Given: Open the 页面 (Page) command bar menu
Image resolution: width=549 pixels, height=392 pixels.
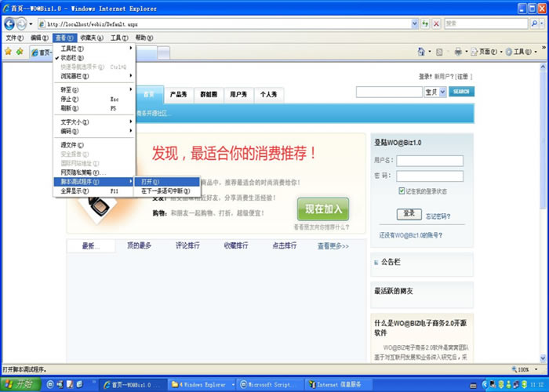Looking at the screenshot, I should pos(486,52).
